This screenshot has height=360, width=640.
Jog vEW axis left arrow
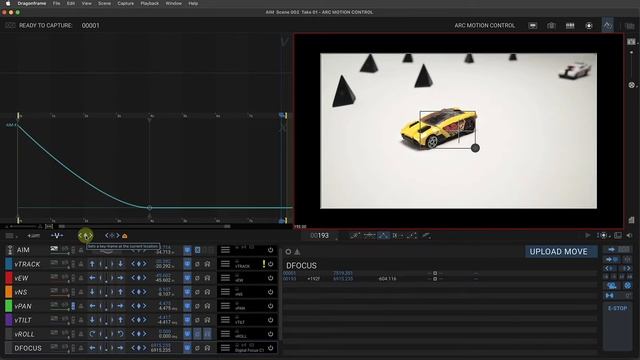tap(92, 278)
